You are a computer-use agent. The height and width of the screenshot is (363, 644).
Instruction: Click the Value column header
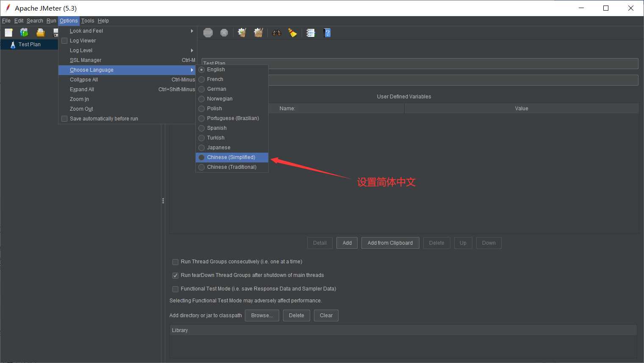point(522,109)
